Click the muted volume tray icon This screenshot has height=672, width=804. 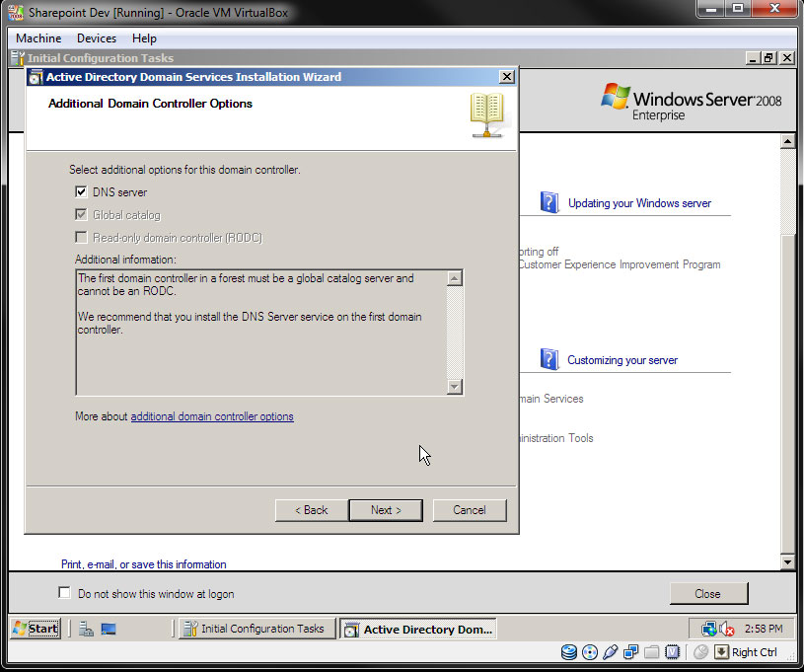pos(727,629)
